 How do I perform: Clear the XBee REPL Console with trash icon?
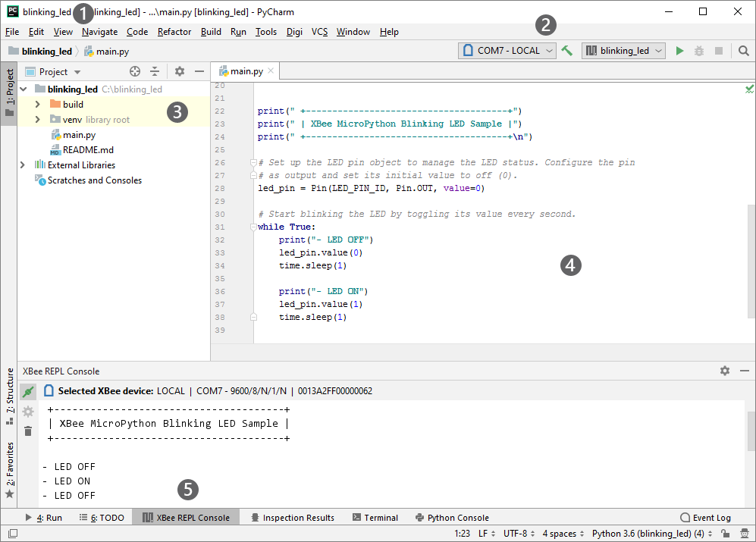pos(28,431)
